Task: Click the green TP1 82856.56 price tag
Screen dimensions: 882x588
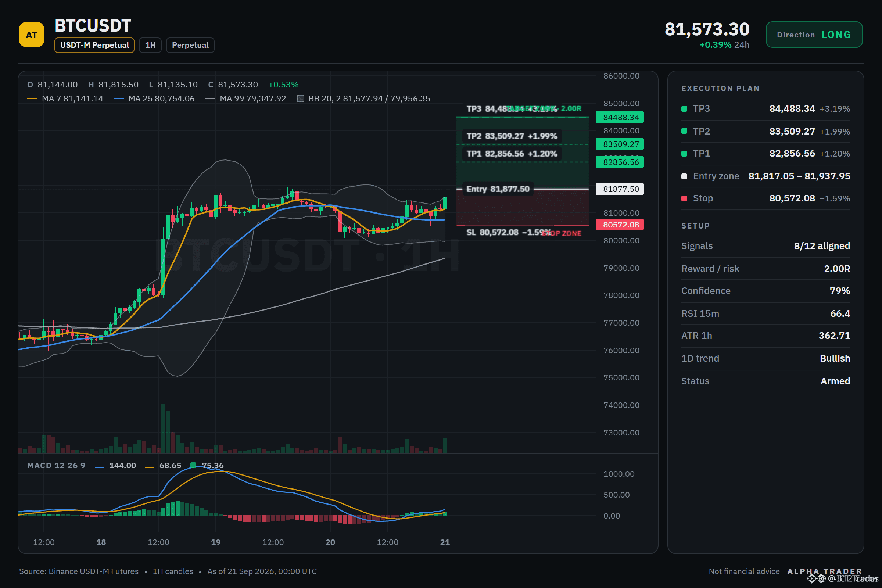Action: pos(620,162)
